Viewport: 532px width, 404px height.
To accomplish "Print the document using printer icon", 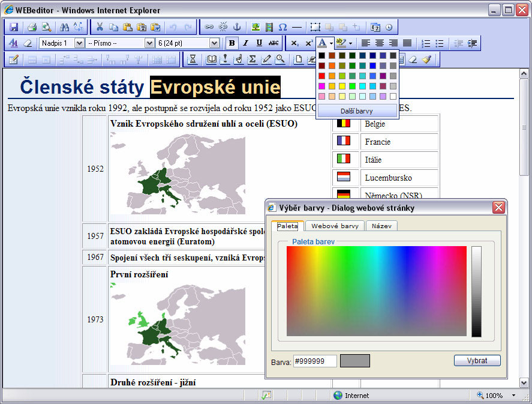I will coord(32,27).
